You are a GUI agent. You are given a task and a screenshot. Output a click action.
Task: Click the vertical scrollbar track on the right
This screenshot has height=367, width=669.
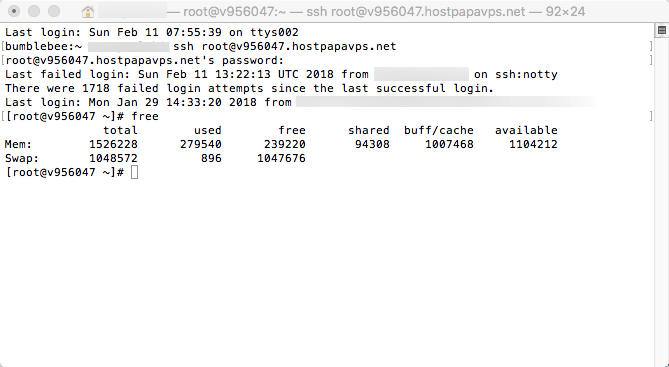pyautogui.click(x=662, y=201)
